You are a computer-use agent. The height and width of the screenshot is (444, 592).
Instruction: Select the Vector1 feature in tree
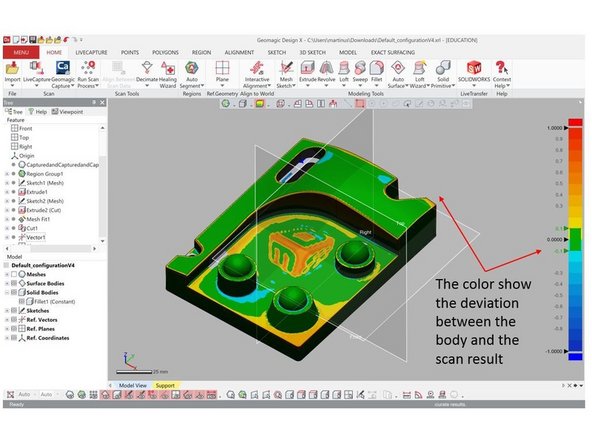coord(35,237)
